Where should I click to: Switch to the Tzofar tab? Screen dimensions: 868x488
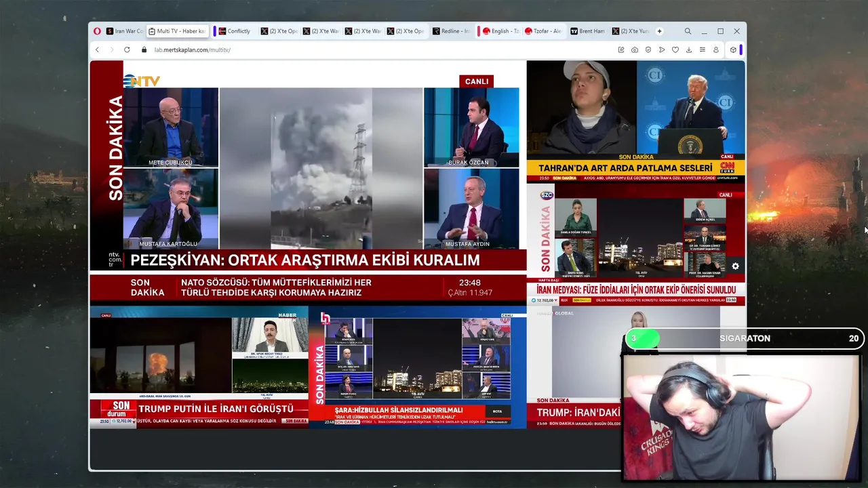click(x=543, y=31)
